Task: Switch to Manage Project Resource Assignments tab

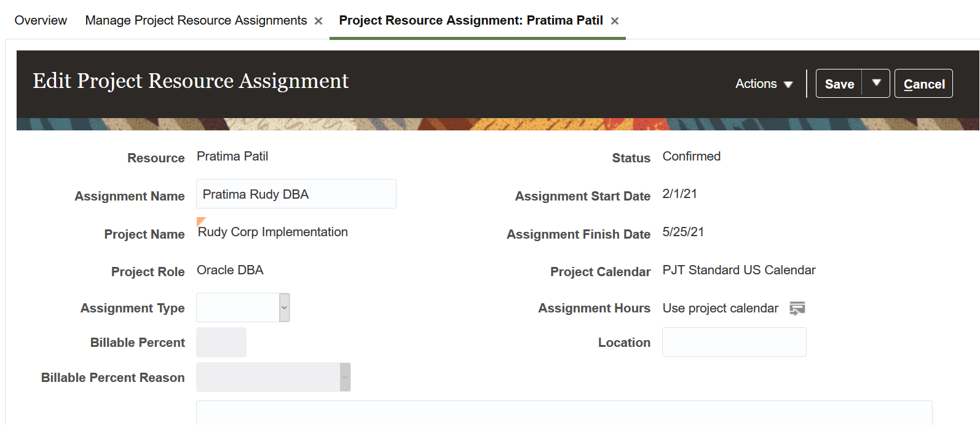Action: (x=196, y=20)
